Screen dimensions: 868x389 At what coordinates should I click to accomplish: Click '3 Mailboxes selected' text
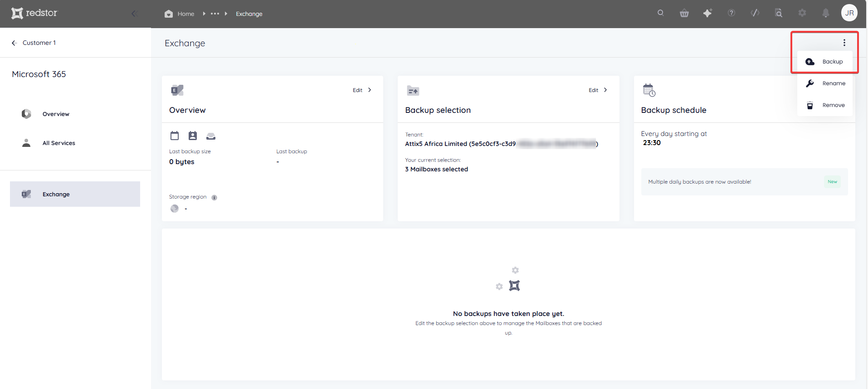tap(436, 169)
